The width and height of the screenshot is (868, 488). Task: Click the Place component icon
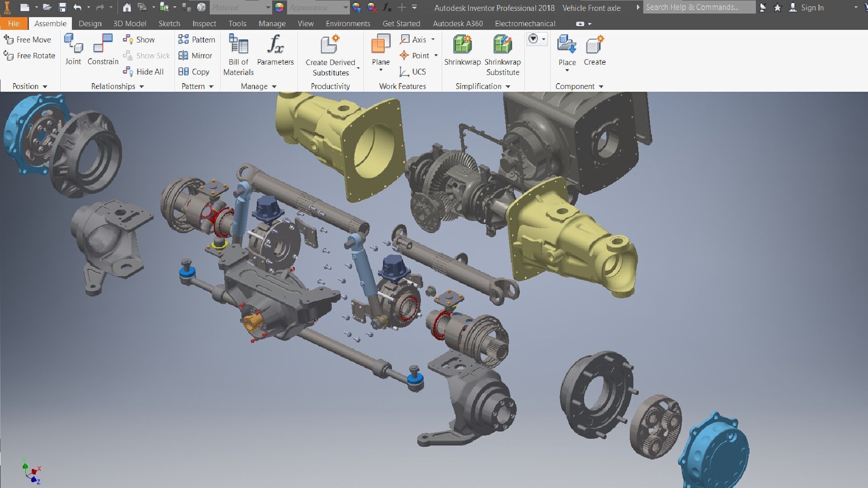click(566, 44)
